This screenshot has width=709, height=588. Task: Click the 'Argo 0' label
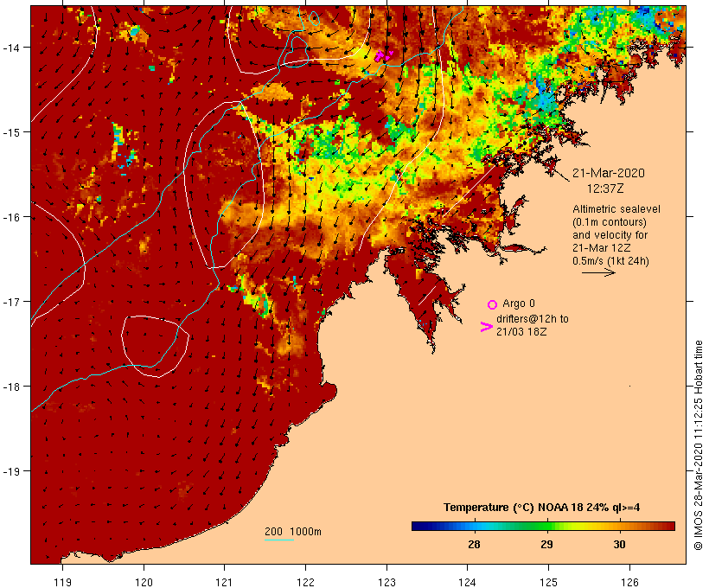519,304
